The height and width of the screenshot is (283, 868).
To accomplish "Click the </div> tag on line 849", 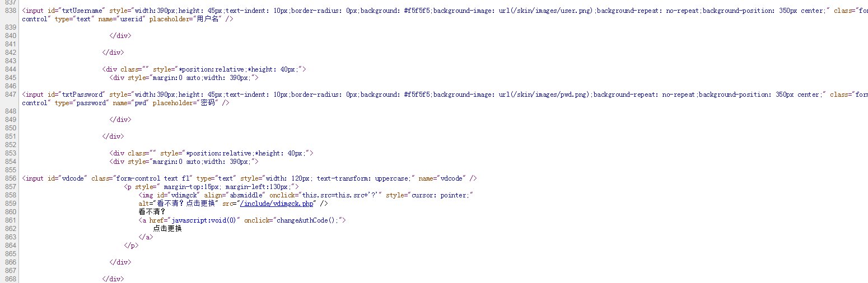I will (120, 120).
